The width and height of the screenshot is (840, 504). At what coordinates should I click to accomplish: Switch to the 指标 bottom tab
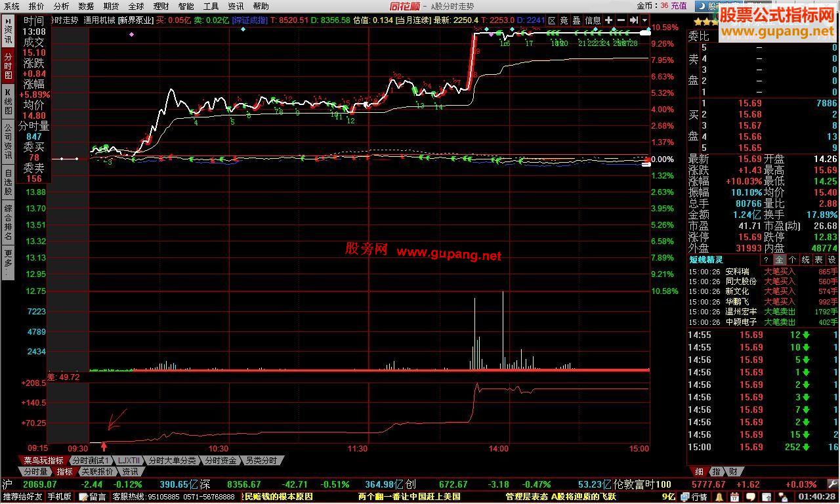pyautogui.click(x=64, y=472)
